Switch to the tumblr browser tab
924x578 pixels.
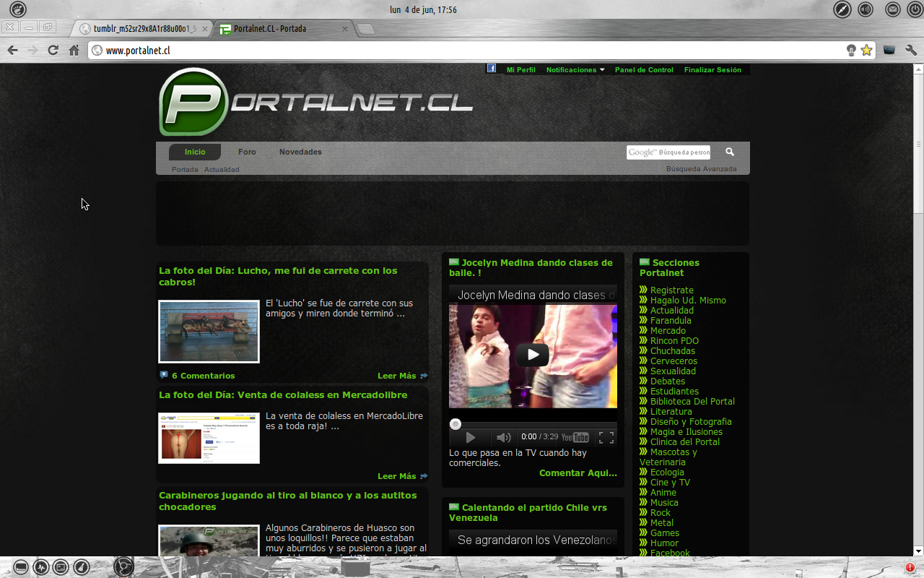(141, 29)
